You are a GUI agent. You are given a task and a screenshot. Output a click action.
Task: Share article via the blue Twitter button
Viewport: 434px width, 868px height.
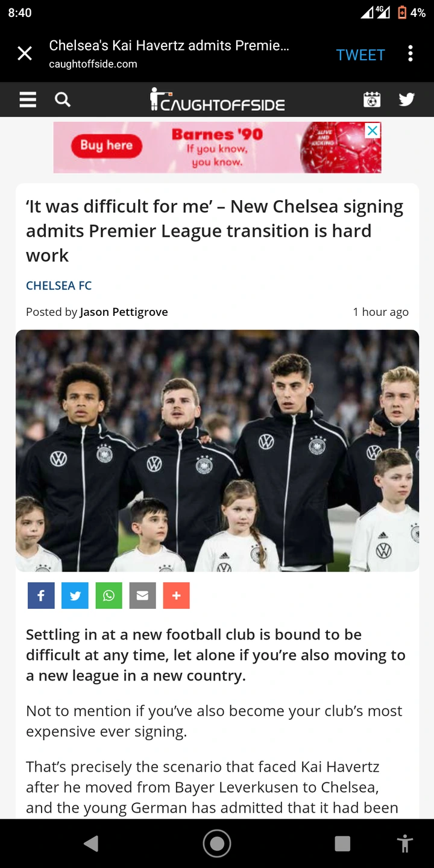tap(75, 596)
